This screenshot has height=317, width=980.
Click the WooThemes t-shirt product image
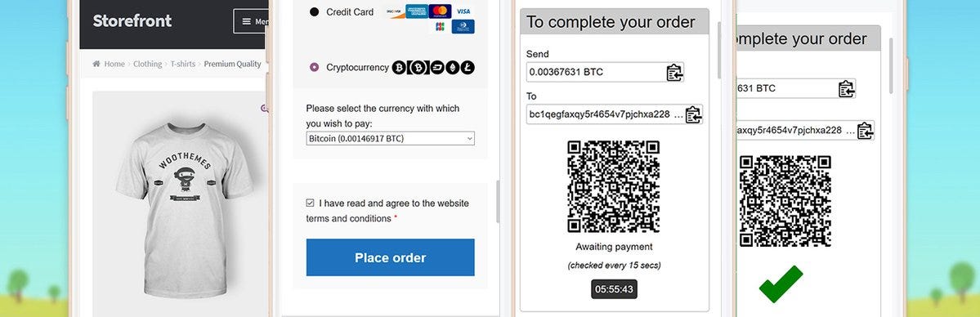pyautogui.click(x=180, y=203)
